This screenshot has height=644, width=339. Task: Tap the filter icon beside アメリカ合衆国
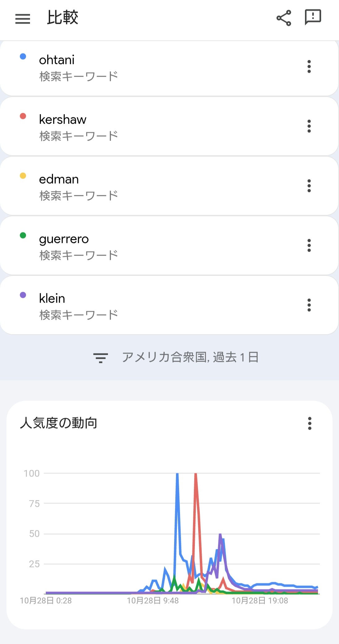tap(101, 358)
